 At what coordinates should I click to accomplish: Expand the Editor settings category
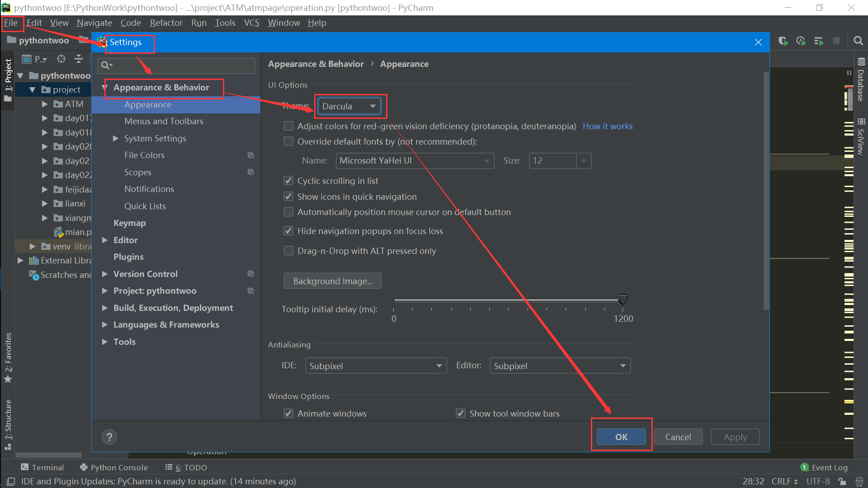point(105,240)
